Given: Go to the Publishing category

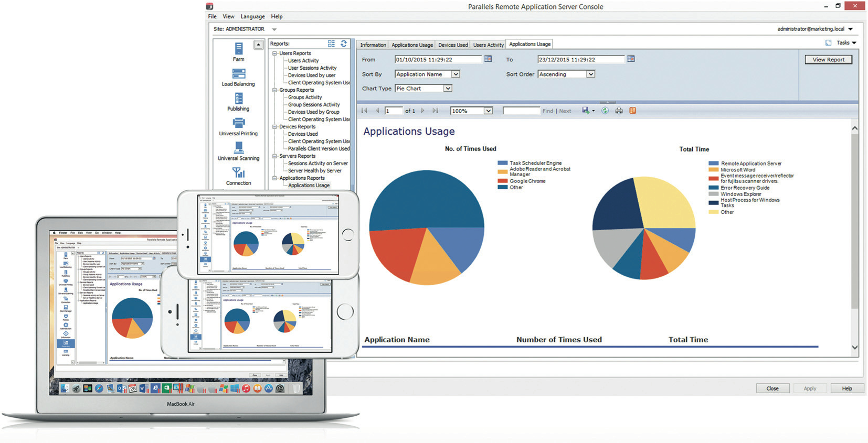Looking at the screenshot, I should [x=238, y=102].
